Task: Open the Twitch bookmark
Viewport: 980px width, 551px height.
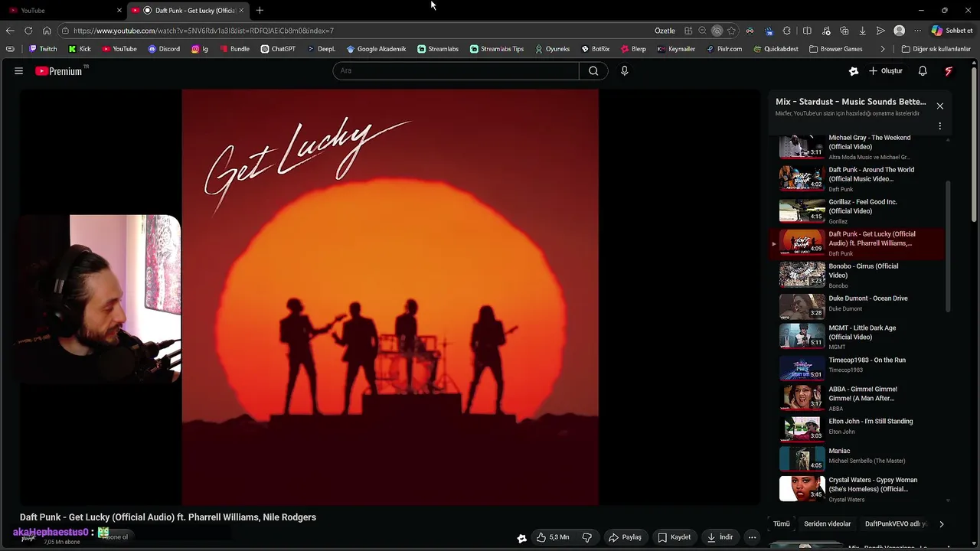Action: (x=43, y=49)
